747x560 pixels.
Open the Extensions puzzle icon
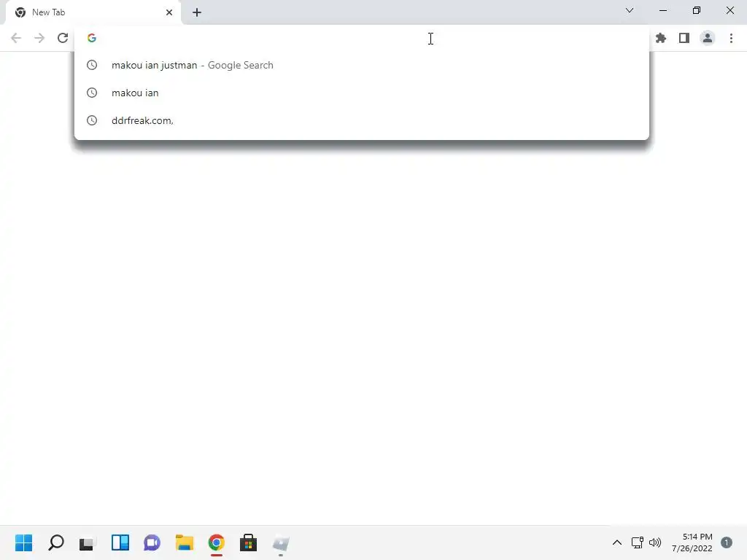coord(661,38)
